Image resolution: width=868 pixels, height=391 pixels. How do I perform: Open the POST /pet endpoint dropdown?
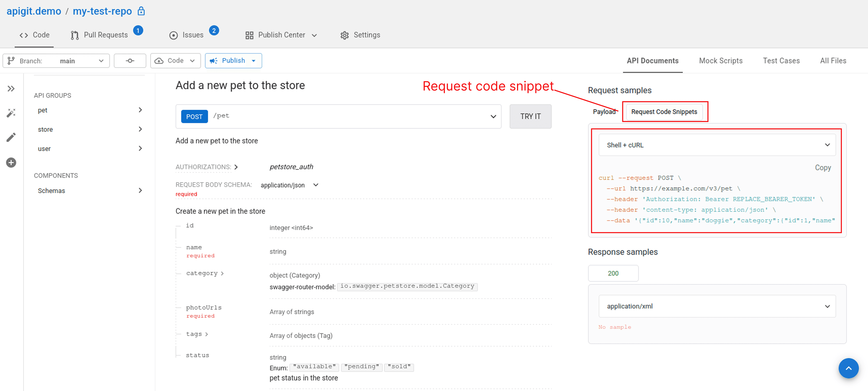493,116
